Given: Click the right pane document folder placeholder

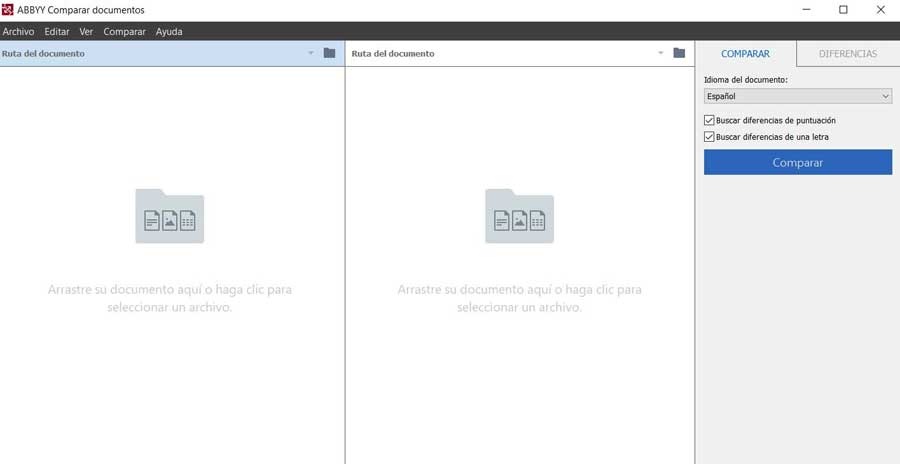Looking at the screenshot, I should [519, 216].
